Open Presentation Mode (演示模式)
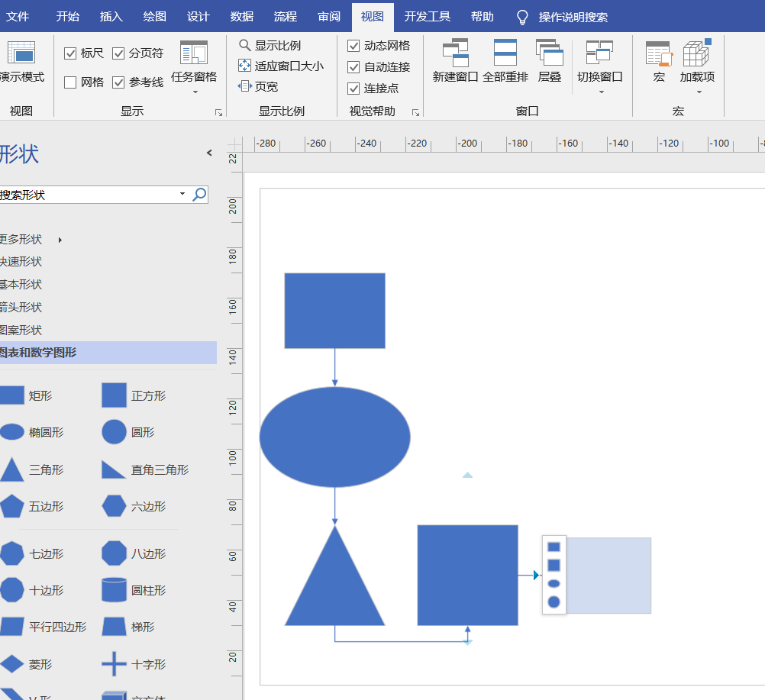 (x=21, y=62)
